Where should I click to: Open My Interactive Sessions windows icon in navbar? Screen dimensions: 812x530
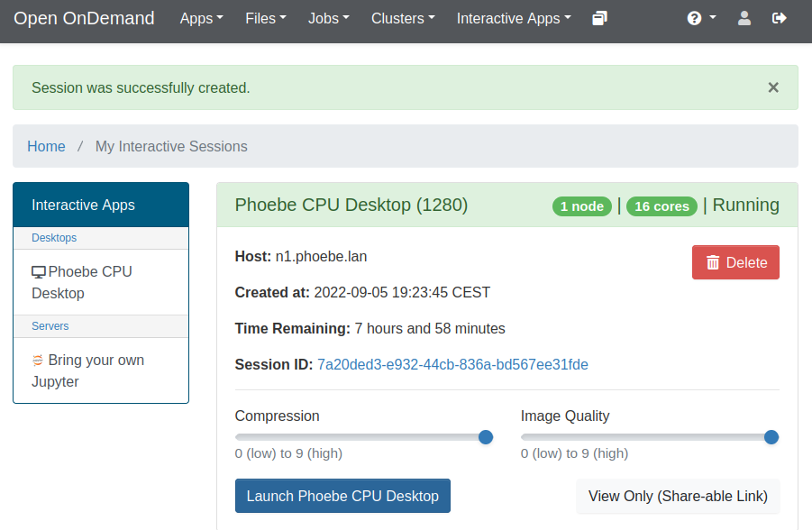point(599,18)
